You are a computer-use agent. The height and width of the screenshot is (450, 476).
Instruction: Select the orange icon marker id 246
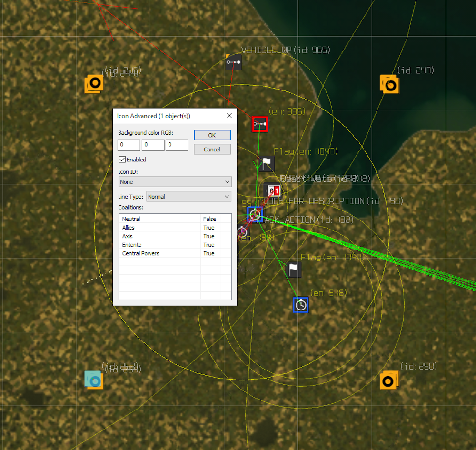click(94, 84)
